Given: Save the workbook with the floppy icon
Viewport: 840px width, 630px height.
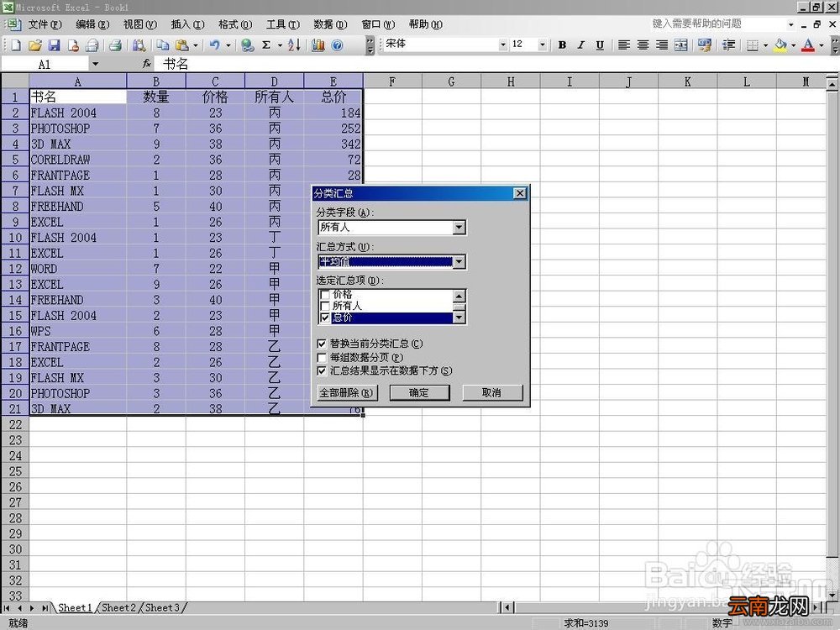Looking at the screenshot, I should [54, 45].
